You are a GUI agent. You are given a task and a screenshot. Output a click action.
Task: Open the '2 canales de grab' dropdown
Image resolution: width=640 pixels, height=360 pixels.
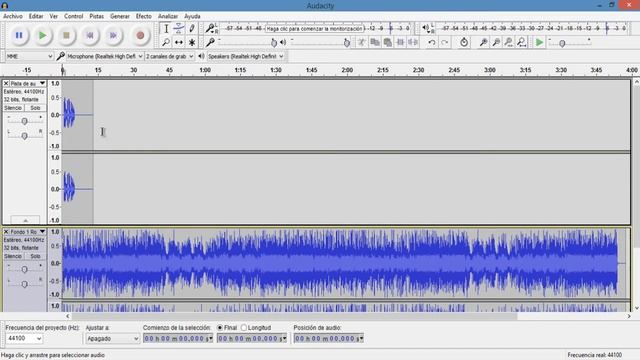click(169, 56)
